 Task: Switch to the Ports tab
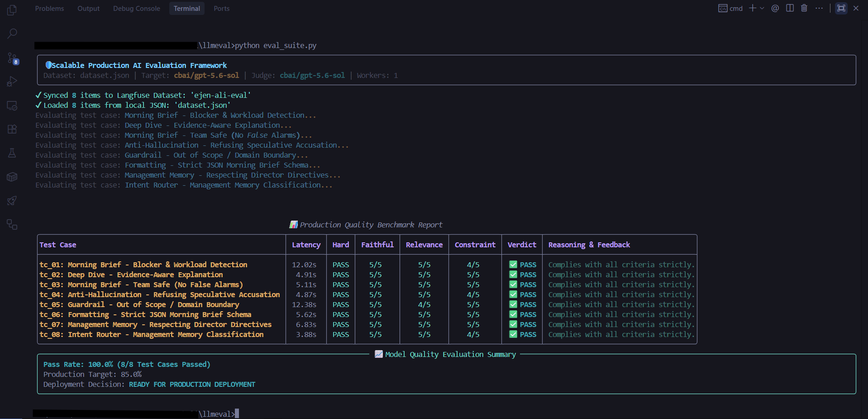(221, 8)
